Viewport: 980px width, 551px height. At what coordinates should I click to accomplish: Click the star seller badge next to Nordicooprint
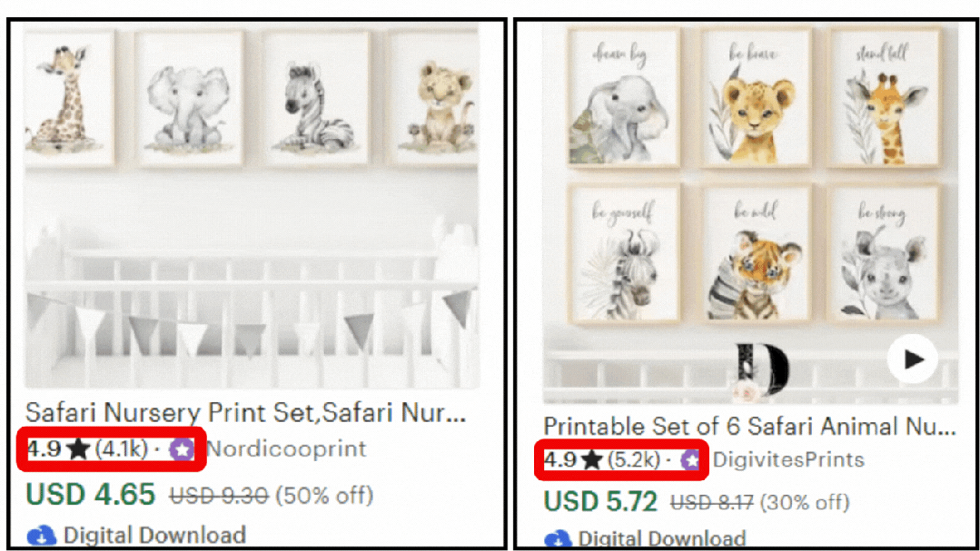(x=182, y=449)
